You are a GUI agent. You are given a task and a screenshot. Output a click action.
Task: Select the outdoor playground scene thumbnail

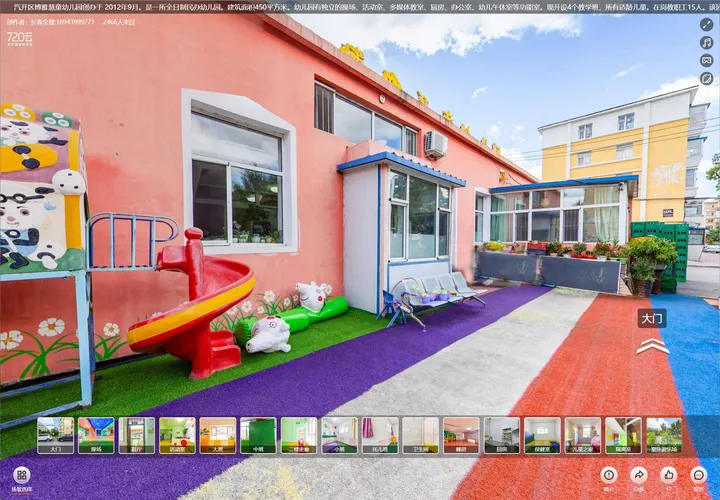click(x=664, y=435)
